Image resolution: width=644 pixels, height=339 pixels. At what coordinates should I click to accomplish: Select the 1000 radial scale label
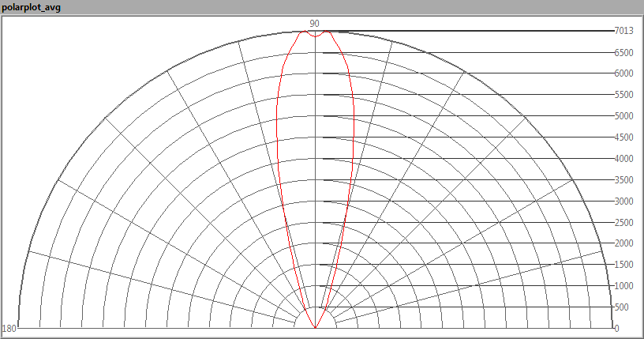pos(623,286)
